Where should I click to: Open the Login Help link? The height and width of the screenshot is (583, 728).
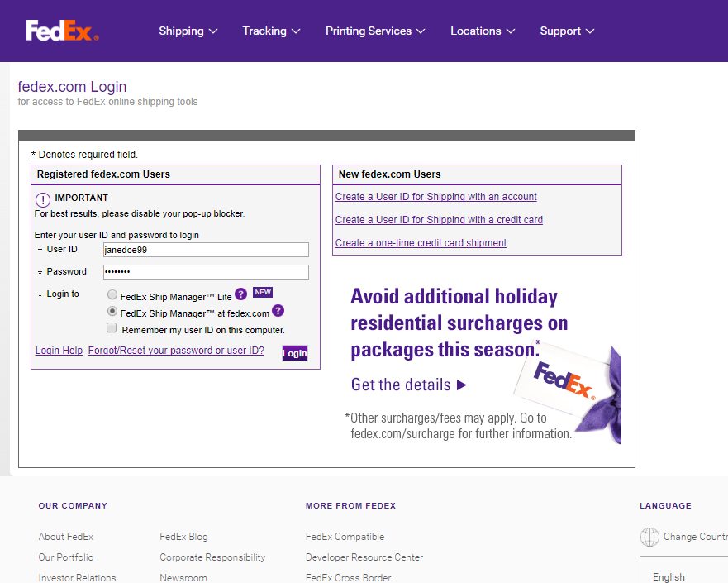59,351
